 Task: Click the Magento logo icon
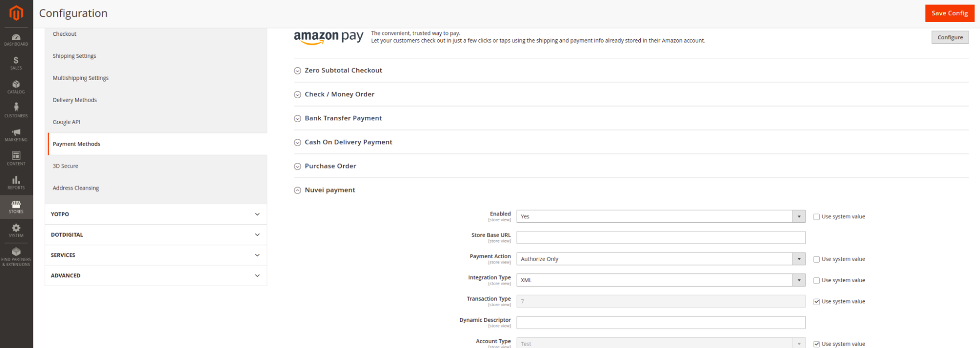16,13
